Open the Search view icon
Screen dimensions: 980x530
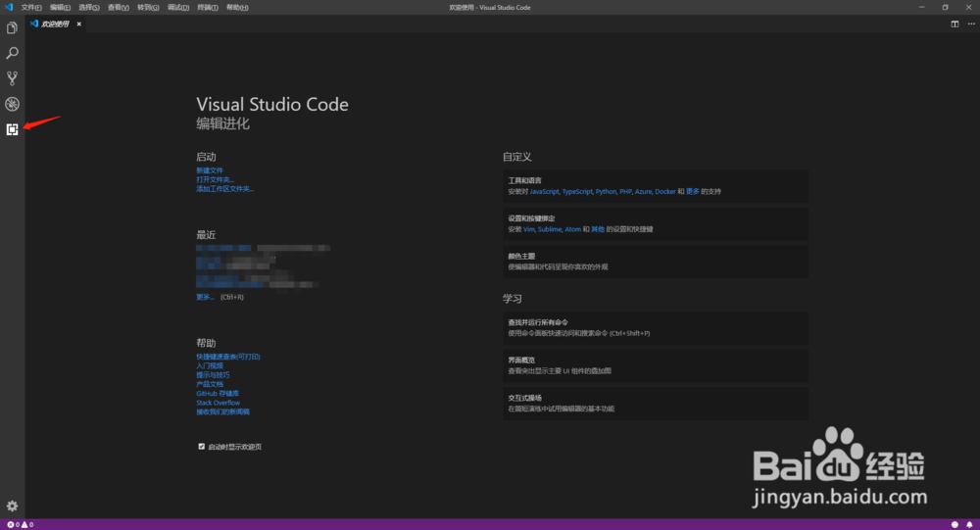click(13, 54)
